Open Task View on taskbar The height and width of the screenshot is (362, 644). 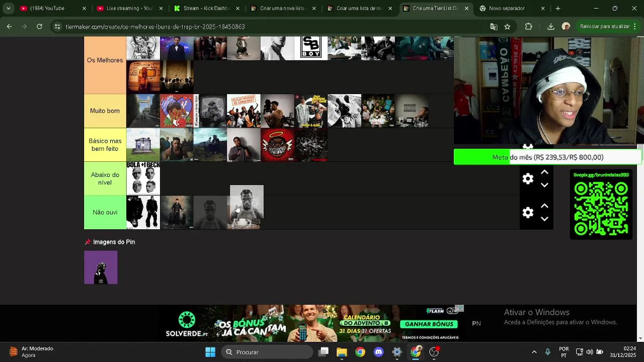[x=324, y=352]
